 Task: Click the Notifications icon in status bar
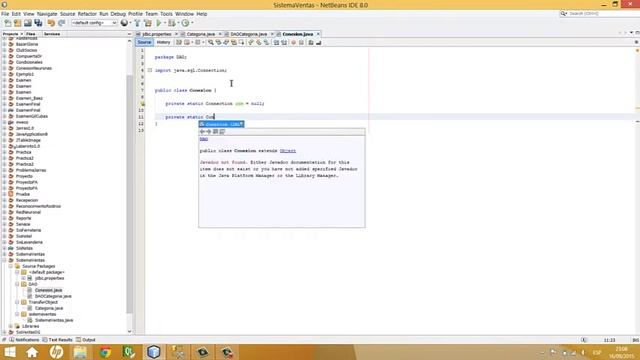coord(11,340)
